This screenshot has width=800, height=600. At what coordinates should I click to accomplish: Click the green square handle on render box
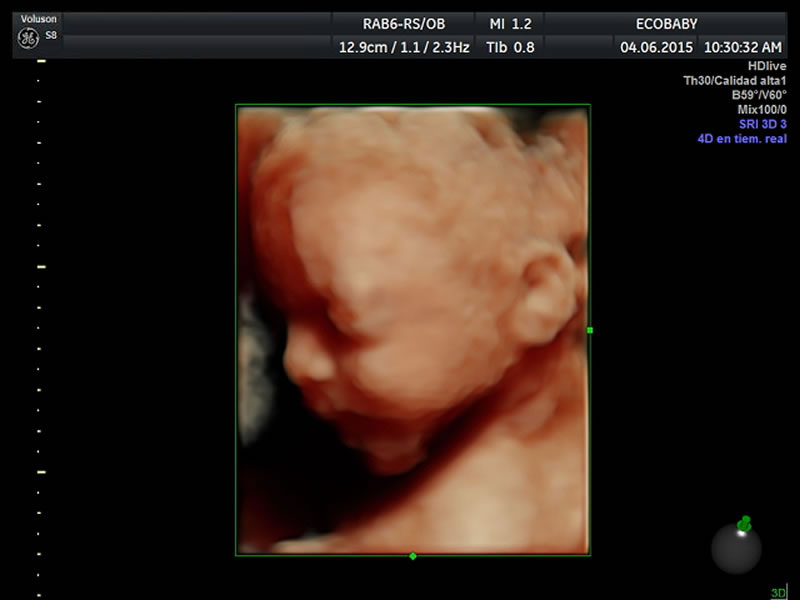[590, 330]
